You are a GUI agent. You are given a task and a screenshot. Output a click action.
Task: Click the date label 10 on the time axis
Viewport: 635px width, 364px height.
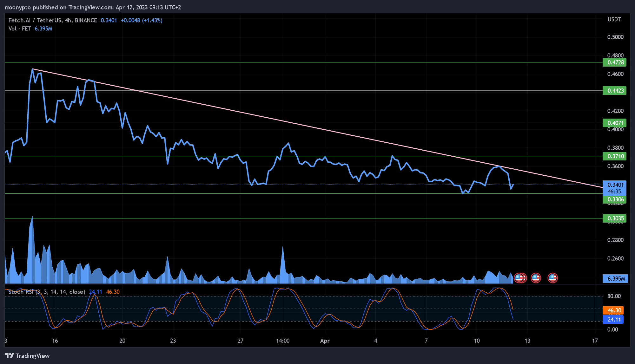[477, 341]
